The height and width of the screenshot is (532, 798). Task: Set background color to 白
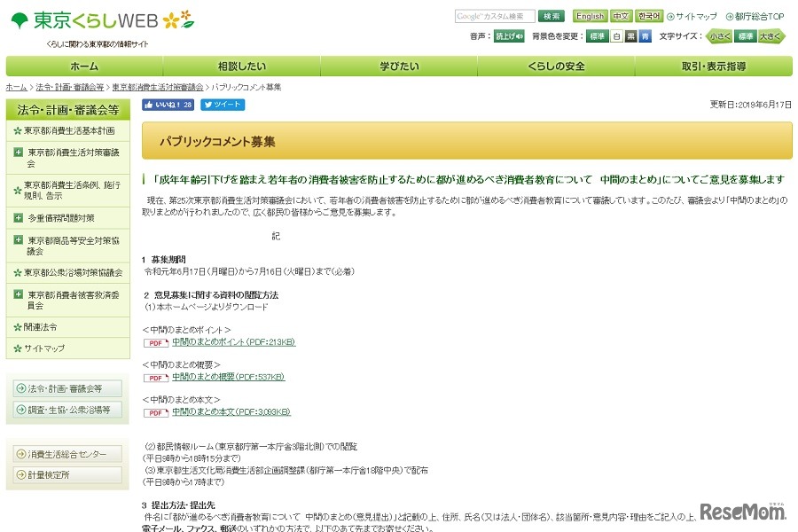(x=616, y=36)
